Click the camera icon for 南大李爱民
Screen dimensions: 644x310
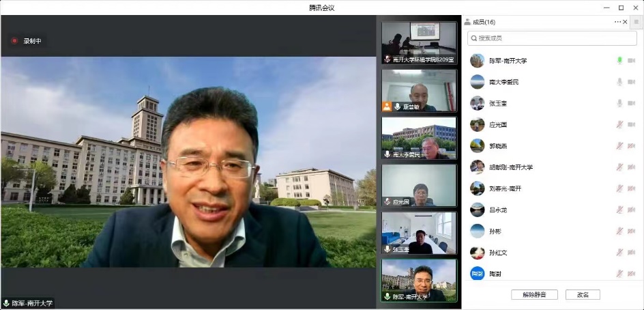[x=632, y=82]
